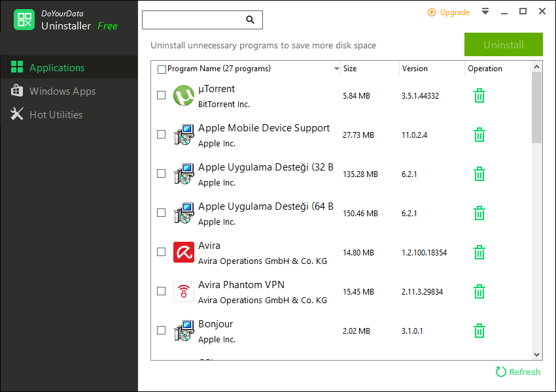Click the Hot Utilities tools icon
Image resolution: width=556 pixels, height=392 pixels.
[16, 114]
